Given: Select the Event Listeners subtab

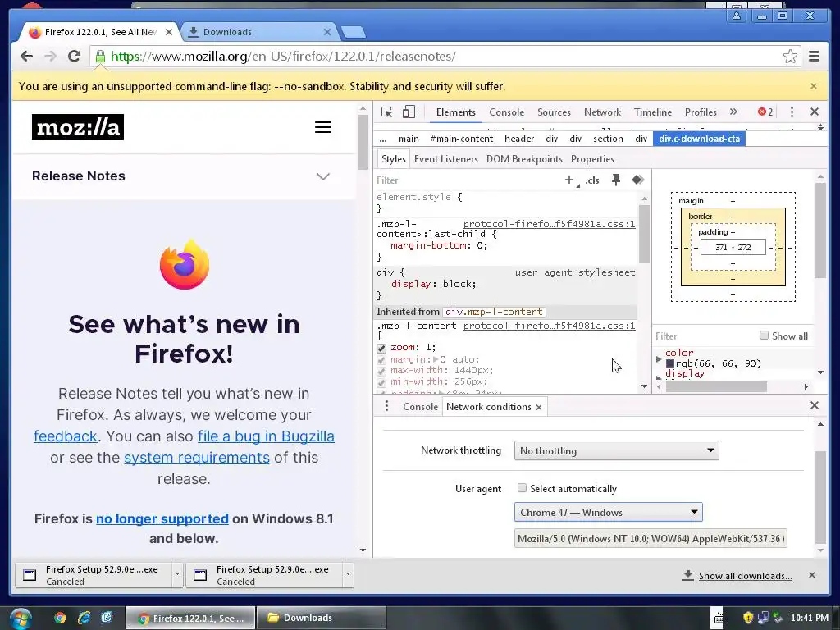Looking at the screenshot, I should tap(445, 159).
